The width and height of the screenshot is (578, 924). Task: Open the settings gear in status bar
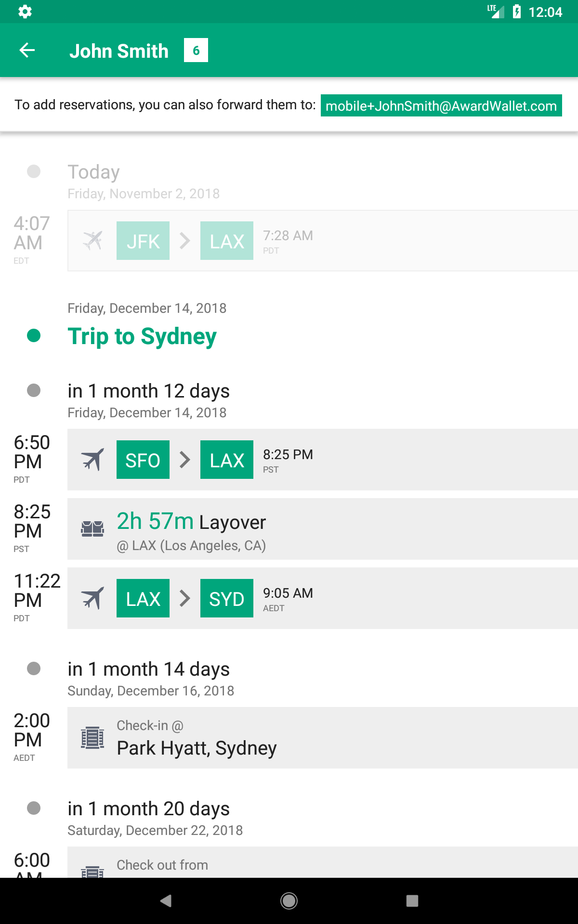(25, 12)
